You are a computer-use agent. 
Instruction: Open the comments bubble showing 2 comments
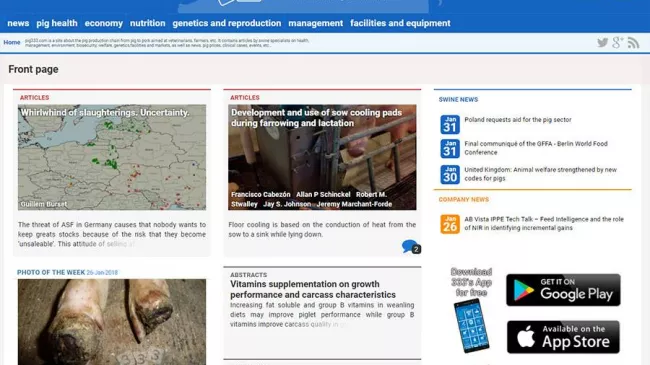click(x=411, y=247)
